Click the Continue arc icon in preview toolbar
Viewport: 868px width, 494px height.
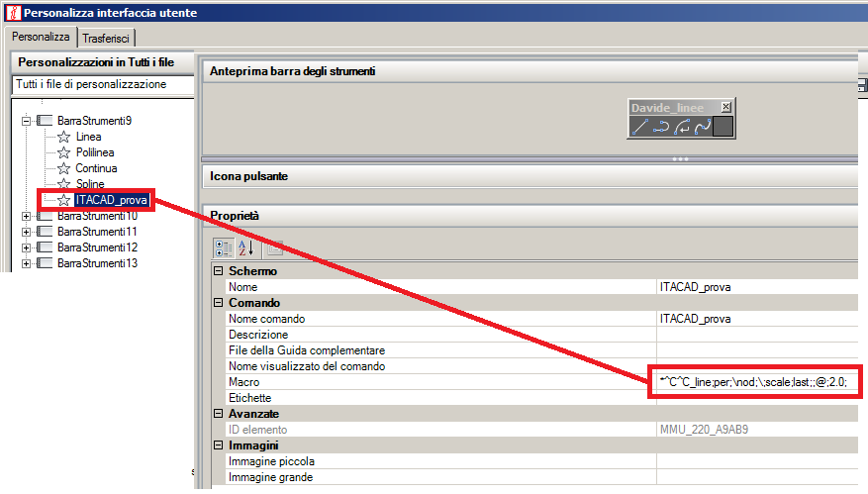[x=682, y=127]
